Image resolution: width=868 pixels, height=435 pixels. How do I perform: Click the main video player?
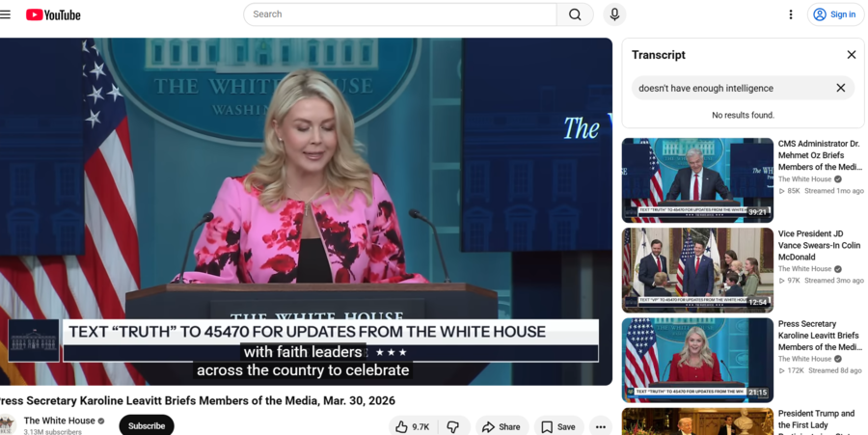306,211
